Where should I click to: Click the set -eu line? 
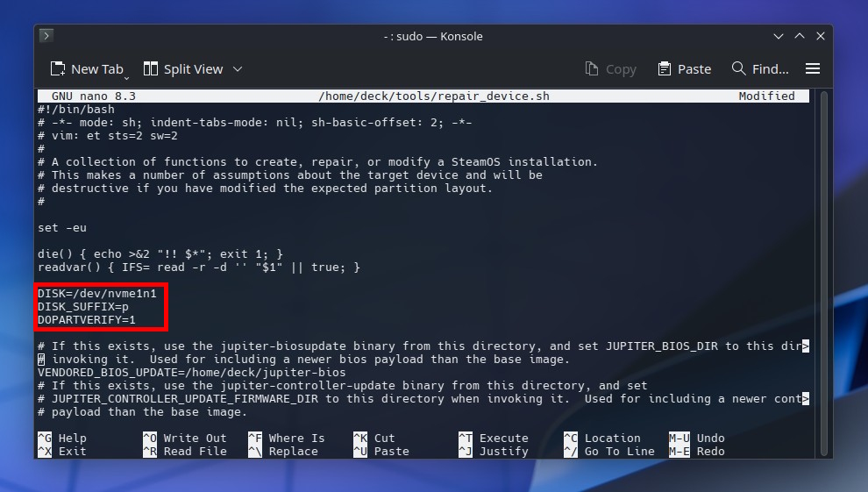coord(62,227)
